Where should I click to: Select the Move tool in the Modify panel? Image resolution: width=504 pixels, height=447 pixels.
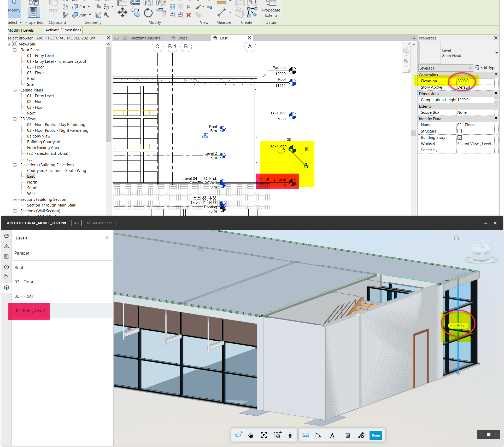(x=122, y=12)
